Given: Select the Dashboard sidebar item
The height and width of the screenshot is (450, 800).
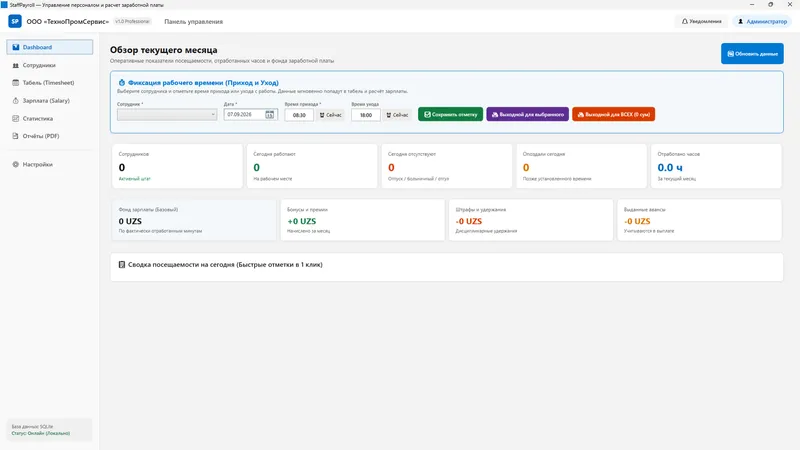Looking at the screenshot, I should point(49,47).
